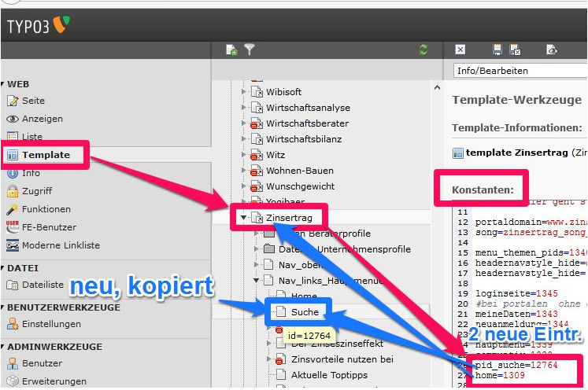Expand the Wibisoft page node

tap(243, 92)
